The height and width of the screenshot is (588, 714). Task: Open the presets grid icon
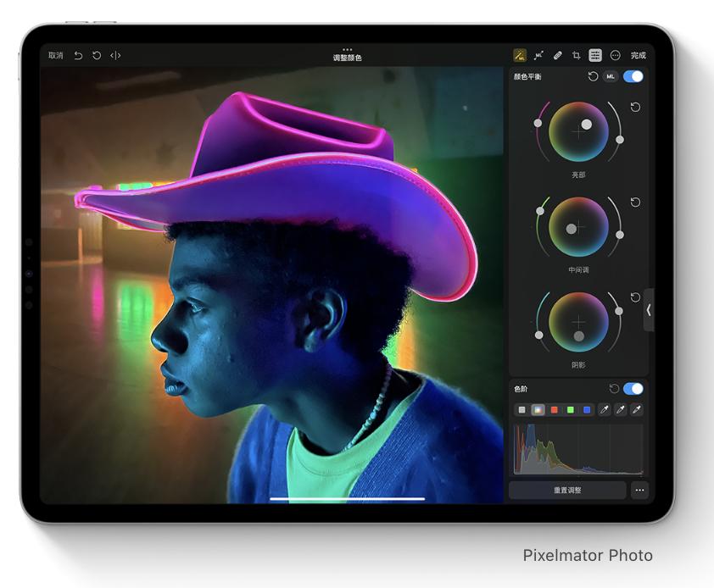click(596, 54)
